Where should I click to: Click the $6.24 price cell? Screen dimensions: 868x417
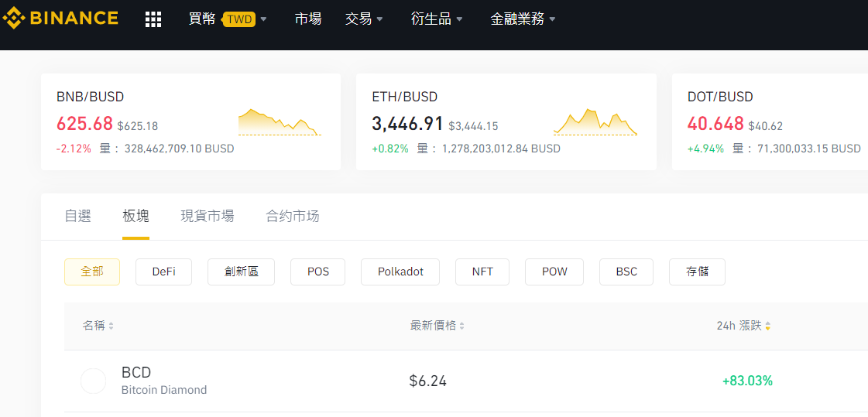pyautogui.click(x=428, y=381)
